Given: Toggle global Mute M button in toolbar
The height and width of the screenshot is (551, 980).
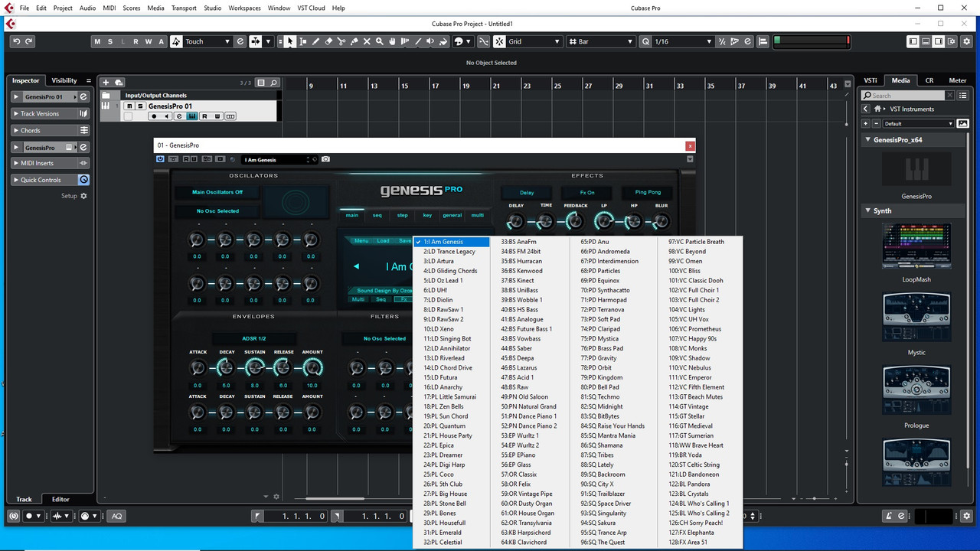Looking at the screenshot, I should (97, 41).
